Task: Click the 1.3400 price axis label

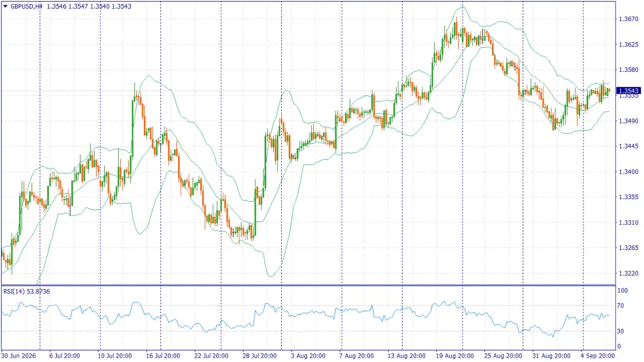Action: (628, 172)
